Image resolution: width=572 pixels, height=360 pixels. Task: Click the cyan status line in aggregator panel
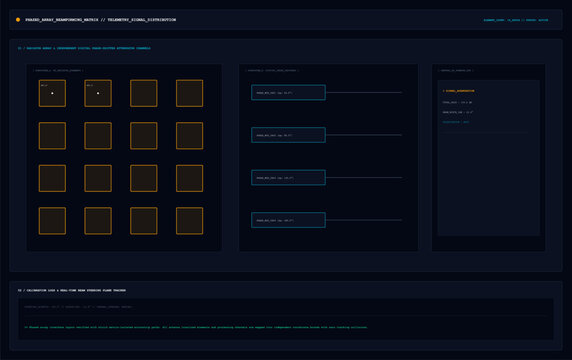tap(456, 122)
